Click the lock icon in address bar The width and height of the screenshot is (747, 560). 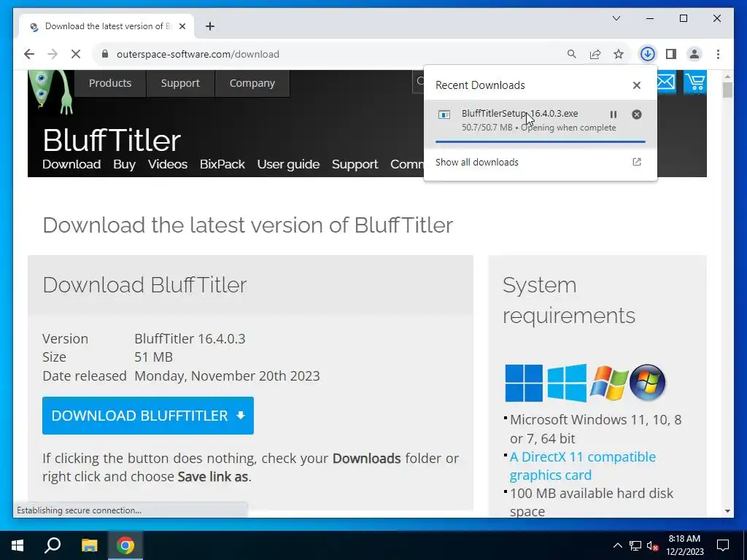pyautogui.click(x=105, y=54)
